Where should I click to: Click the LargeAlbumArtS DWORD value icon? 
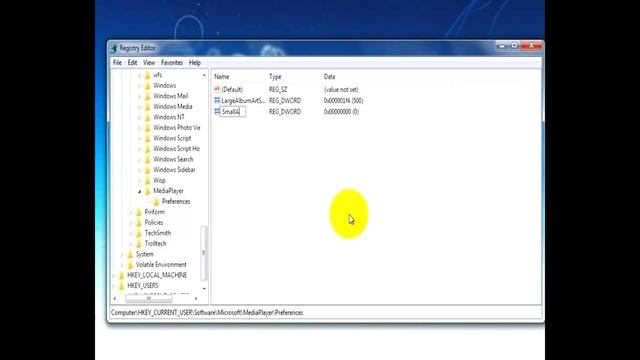(x=217, y=100)
